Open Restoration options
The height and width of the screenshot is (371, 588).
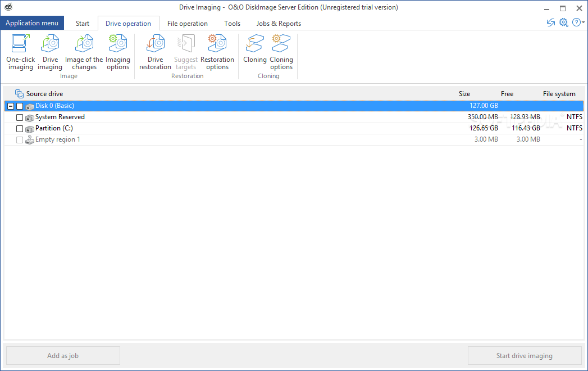click(x=217, y=52)
